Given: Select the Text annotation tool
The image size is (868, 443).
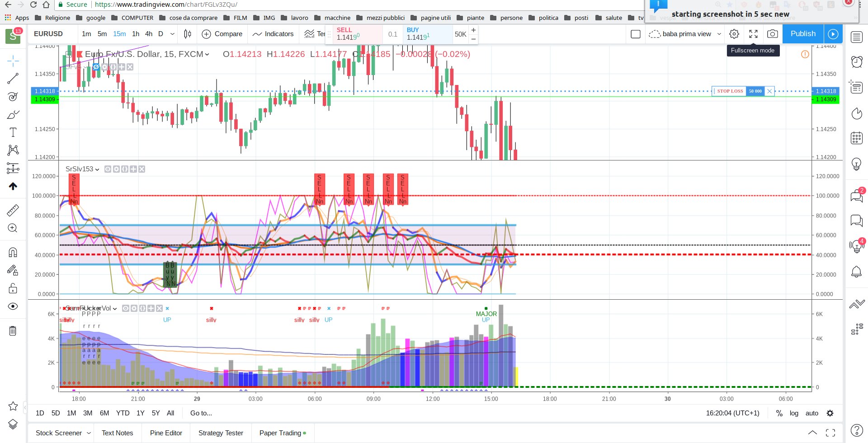Looking at the screenshot, I should [13, 132].
